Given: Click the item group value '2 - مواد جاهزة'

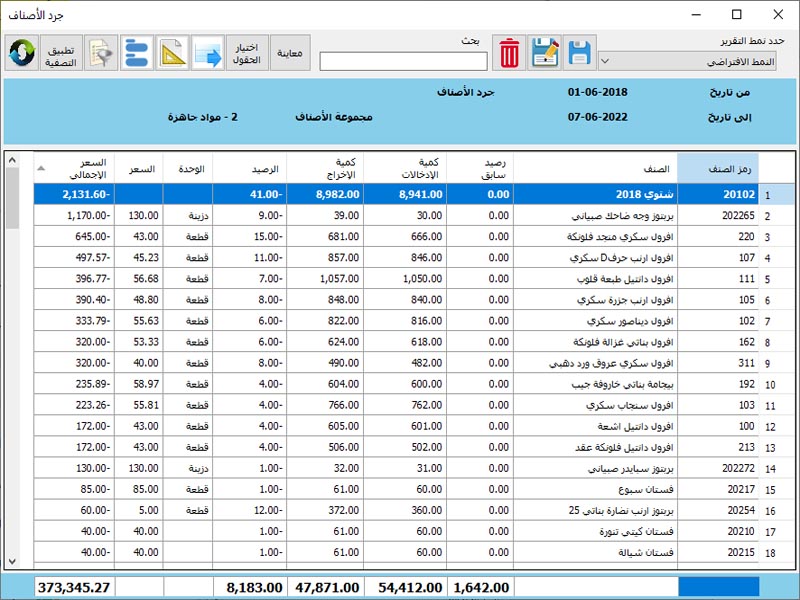Looking at the screenshot, I should pos(203,117).
